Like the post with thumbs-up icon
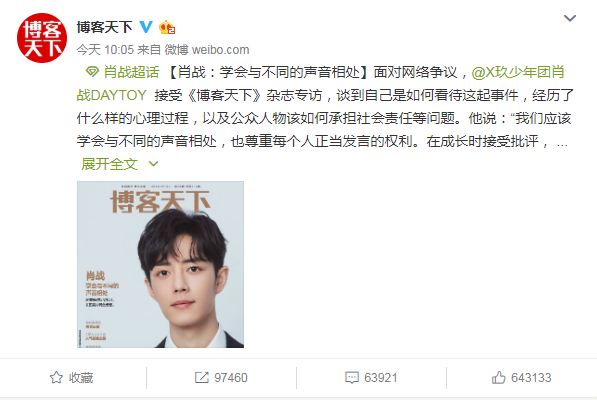The width and height of the screenshot is (597, 400). 498,378
